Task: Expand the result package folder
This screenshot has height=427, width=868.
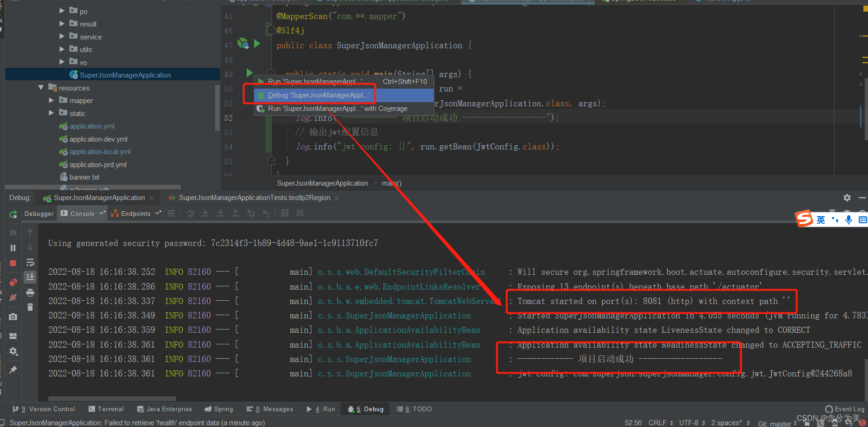Action: 62,23
